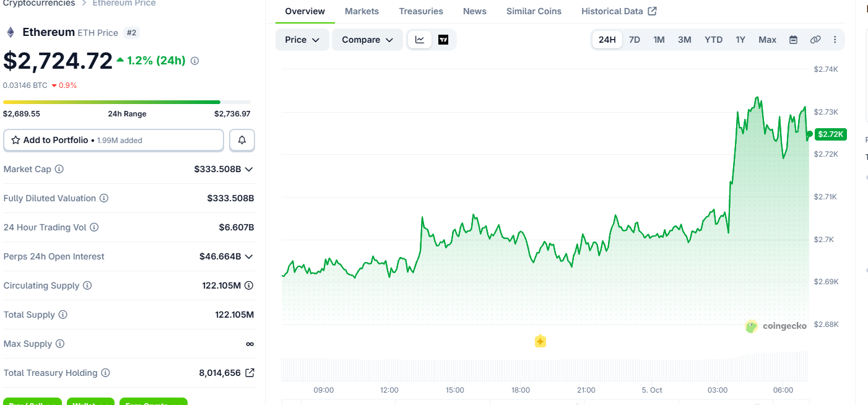Viewport: 868px width, 405px height.
Task: Click the yellow sparkle event marker
Action: pyautogui.click(x=540, y=341)
